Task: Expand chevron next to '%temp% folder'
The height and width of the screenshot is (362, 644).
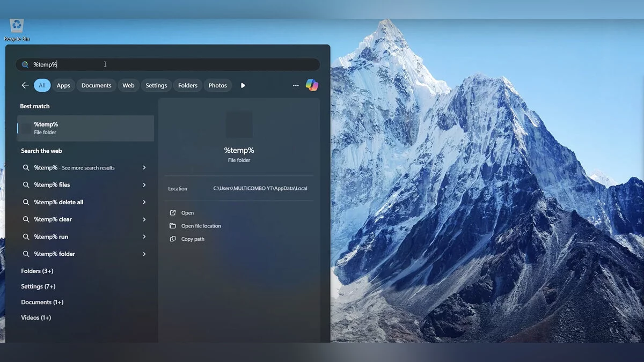Action: (144, 254)
